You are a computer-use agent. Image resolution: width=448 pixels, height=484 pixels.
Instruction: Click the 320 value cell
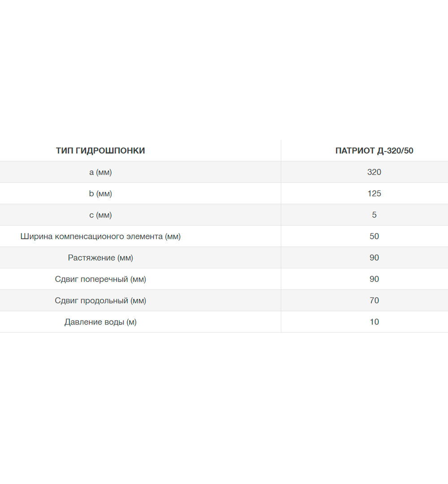pyautogui.click(x=374, y=172)
